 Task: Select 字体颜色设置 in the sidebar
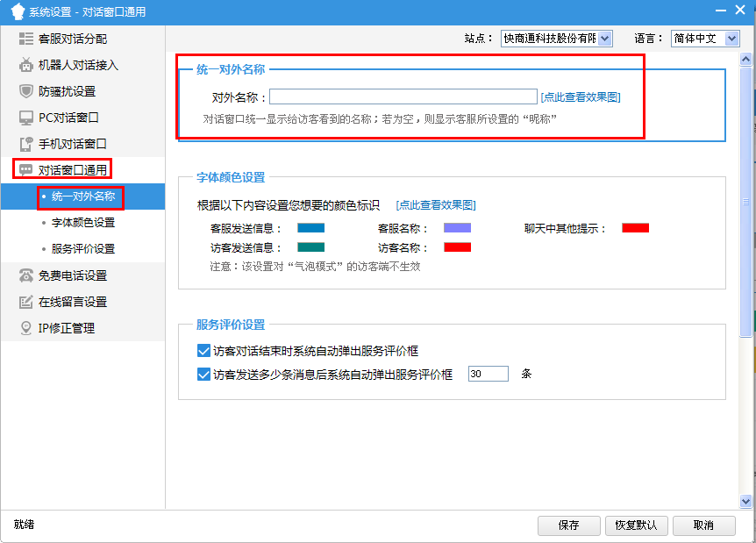click(x=83, y=223)
